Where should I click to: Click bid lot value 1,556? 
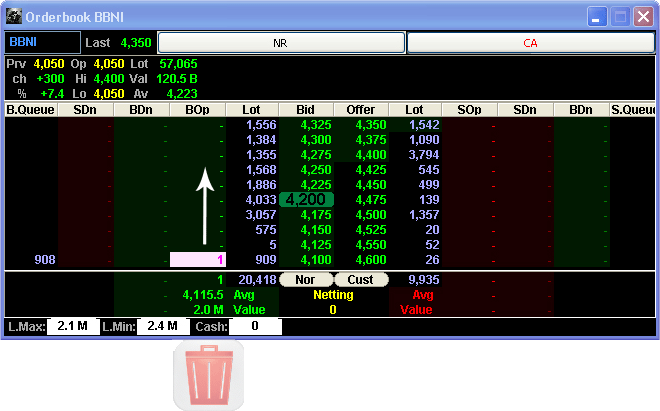[x=261, y=125]
